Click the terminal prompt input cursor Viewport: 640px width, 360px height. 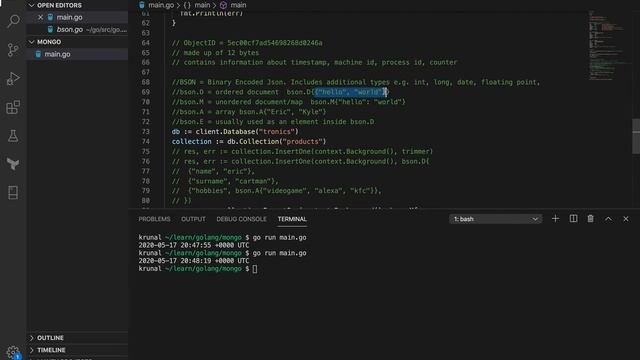[x=255, y=269]
